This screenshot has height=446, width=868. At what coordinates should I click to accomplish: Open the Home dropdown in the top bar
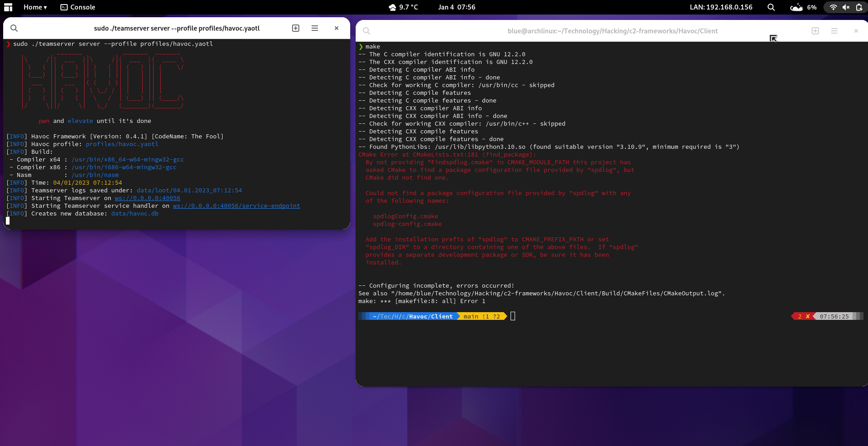(35, 7)
